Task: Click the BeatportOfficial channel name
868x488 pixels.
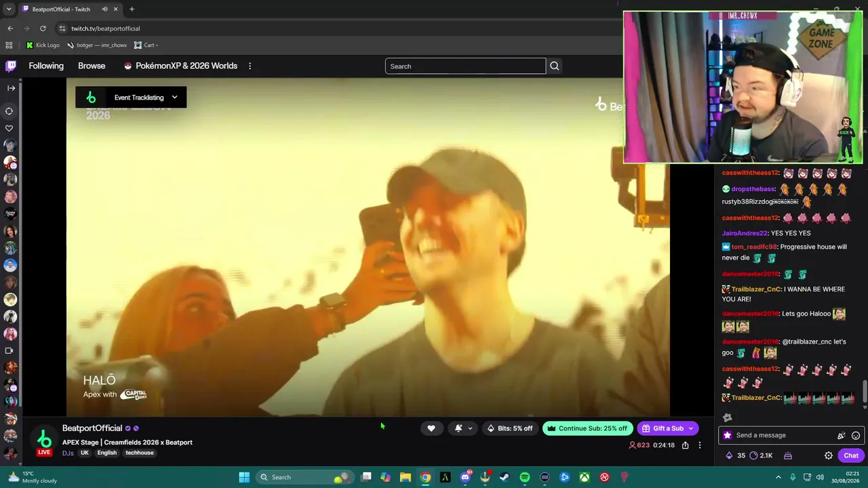Action: coord(92,428)
